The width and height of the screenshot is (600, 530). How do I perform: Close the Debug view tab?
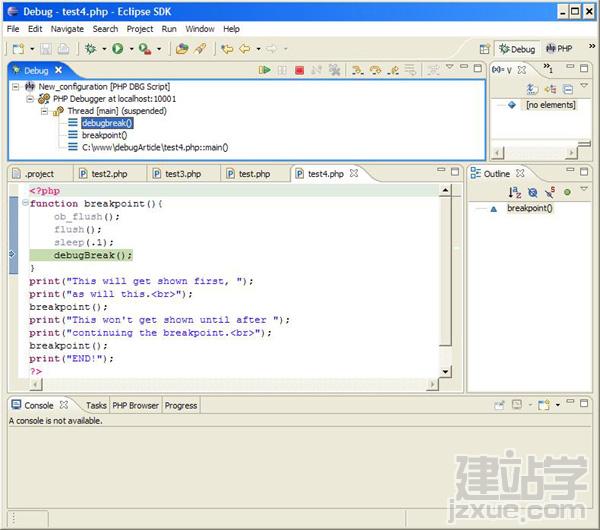point(58,70)
